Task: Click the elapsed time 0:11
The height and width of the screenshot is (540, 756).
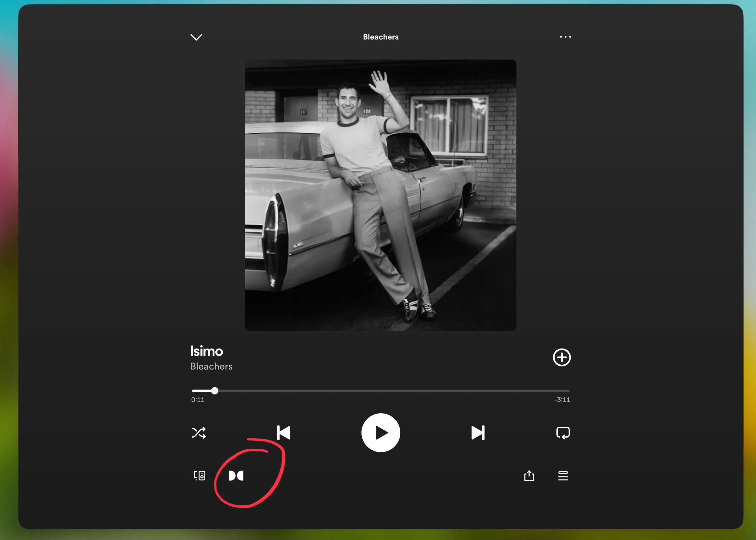Action: (x=198, y=400)
